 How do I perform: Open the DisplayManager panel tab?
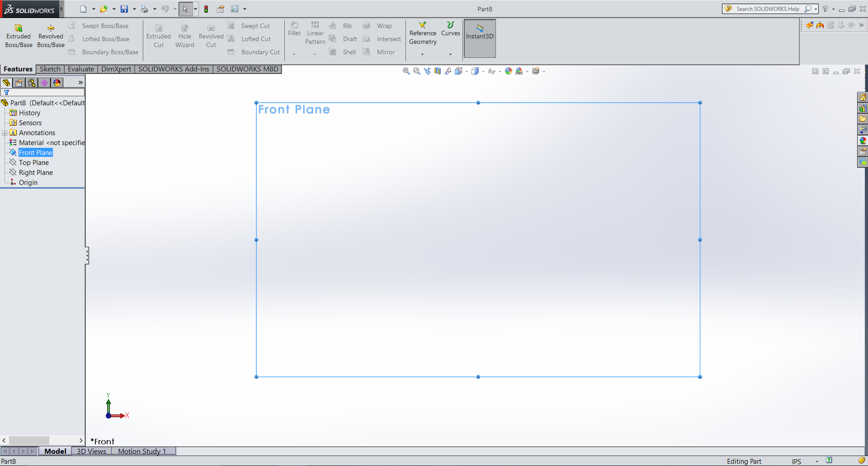(57, 83)
